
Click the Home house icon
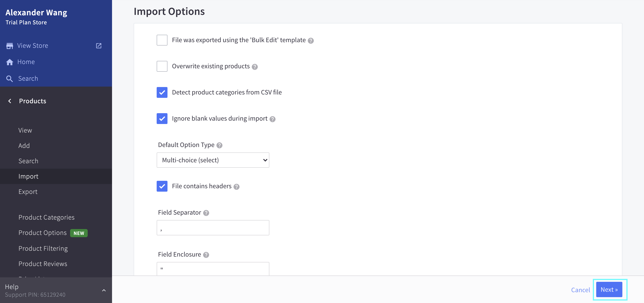tap(9, 62)
